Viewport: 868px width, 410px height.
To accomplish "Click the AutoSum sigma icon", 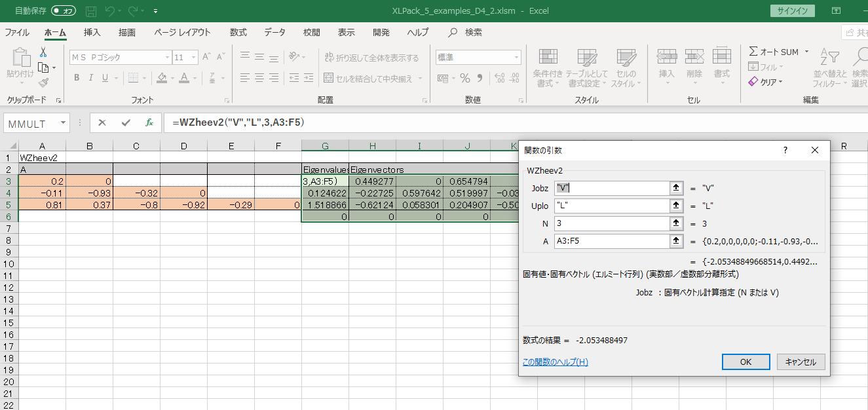I will 753,52.
